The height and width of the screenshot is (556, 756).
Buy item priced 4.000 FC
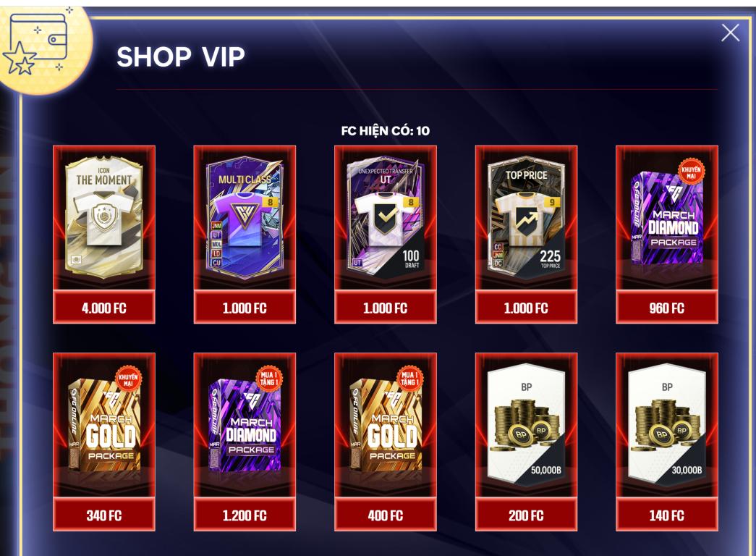click(x=103, y=308)
